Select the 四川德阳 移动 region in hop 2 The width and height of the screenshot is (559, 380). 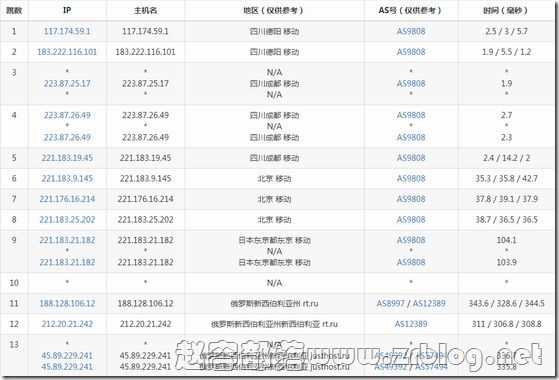coord(274,52)
